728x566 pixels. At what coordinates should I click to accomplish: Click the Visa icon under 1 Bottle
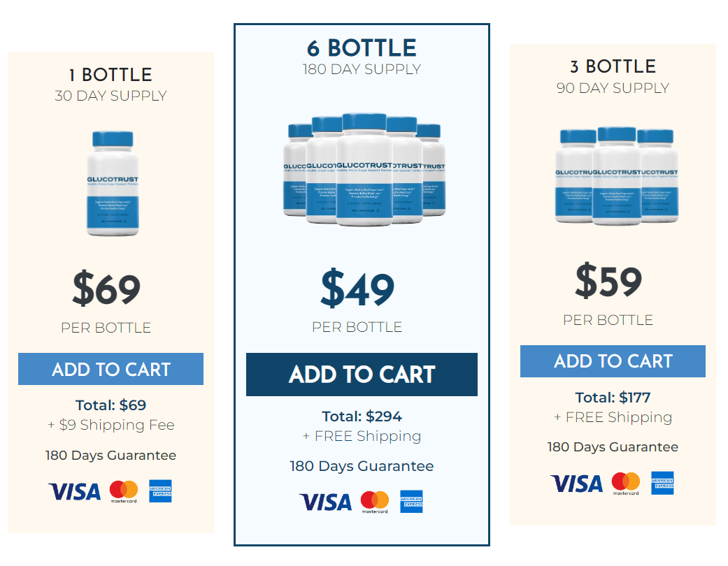coord(74,492)
